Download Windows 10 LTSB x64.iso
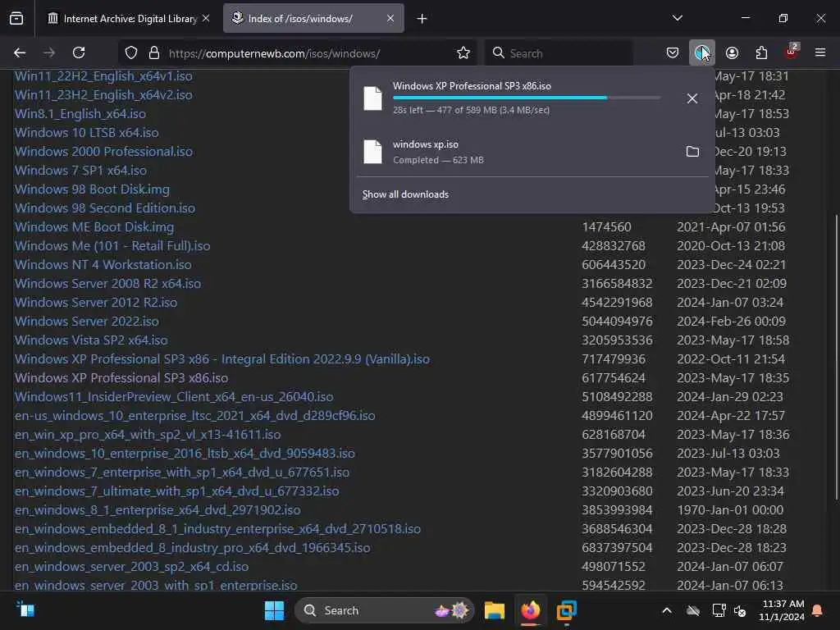840x630 pixels. click(x=86, y=132)
